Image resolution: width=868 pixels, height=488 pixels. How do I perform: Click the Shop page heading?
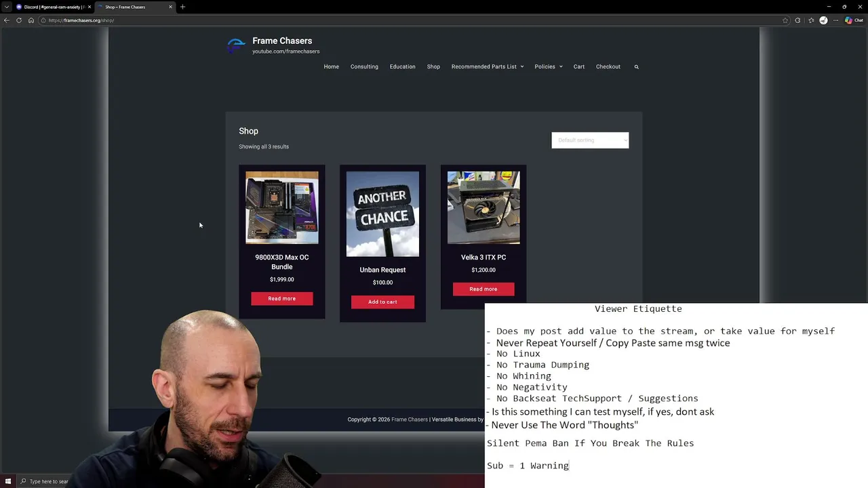pyautogui.click(x=248, y=131)
